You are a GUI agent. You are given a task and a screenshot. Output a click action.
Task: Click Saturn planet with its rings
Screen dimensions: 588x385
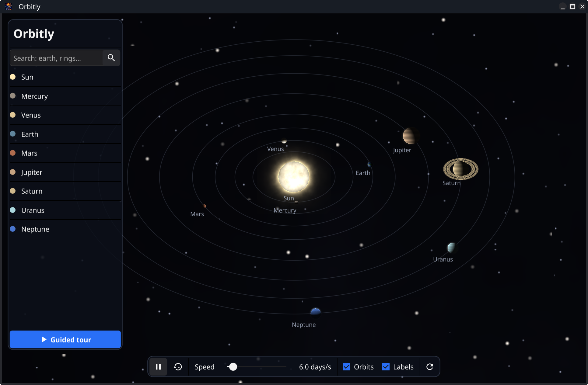click(x=460, y=169)
